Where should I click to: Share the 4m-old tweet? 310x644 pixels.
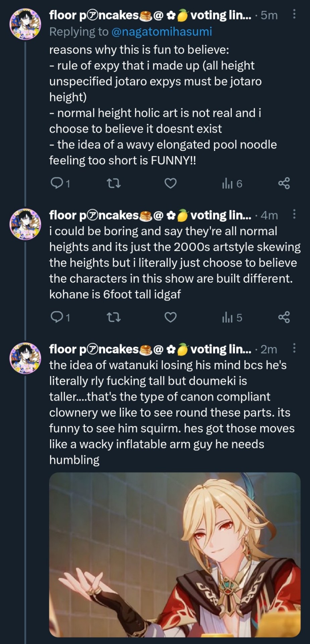point(284,317)
